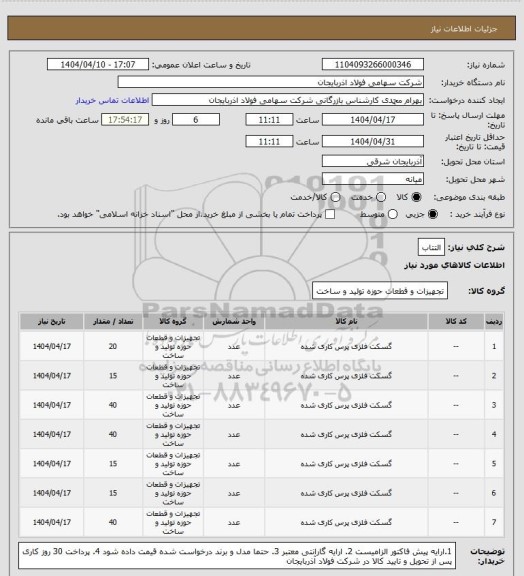Screen dimensions: 524x576
Task: Click the need date in row 6
Action: 52,493
